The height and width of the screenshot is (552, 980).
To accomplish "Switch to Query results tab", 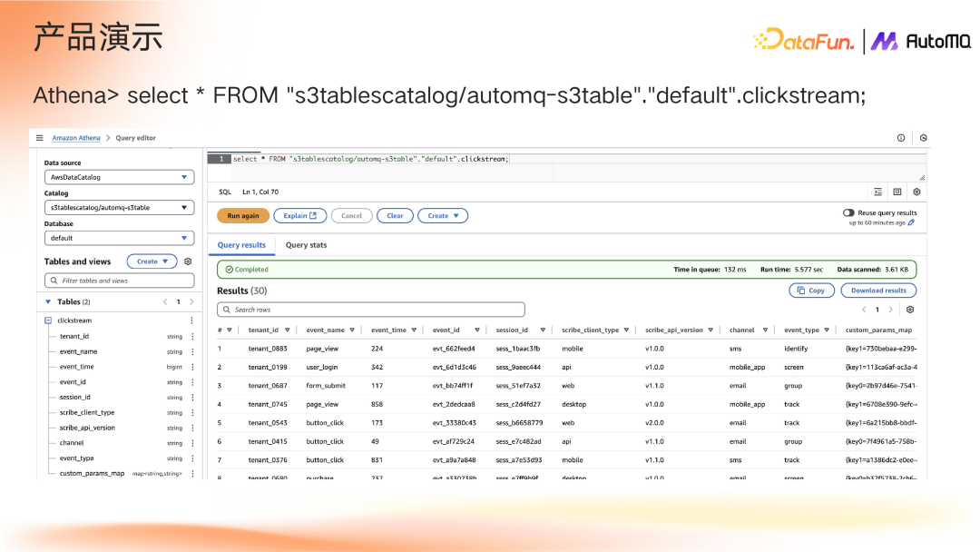I will (241, 245).
